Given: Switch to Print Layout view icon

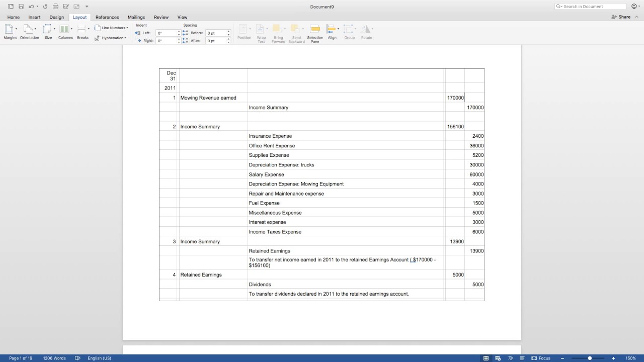Looking at the screenshot, I should coord(486,358).
